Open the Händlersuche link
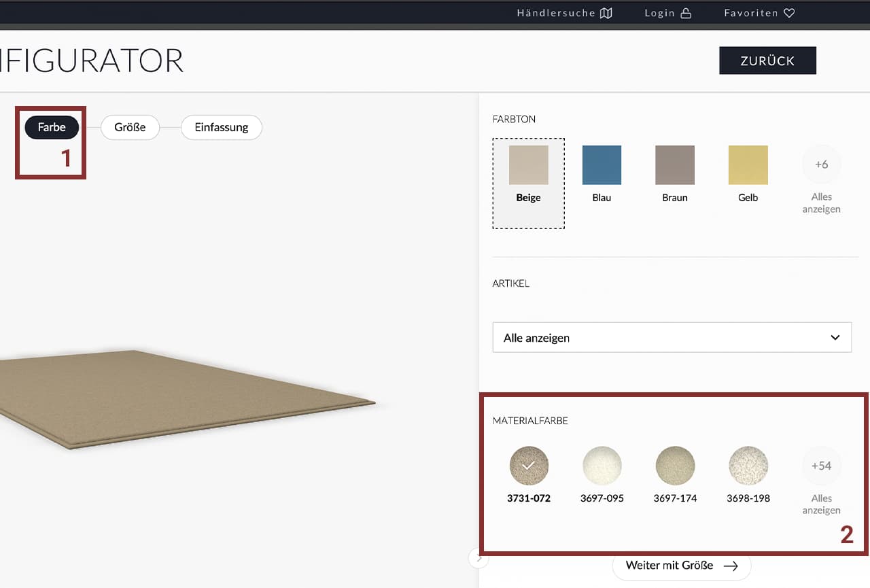870x588 pixels. [564, 13]
